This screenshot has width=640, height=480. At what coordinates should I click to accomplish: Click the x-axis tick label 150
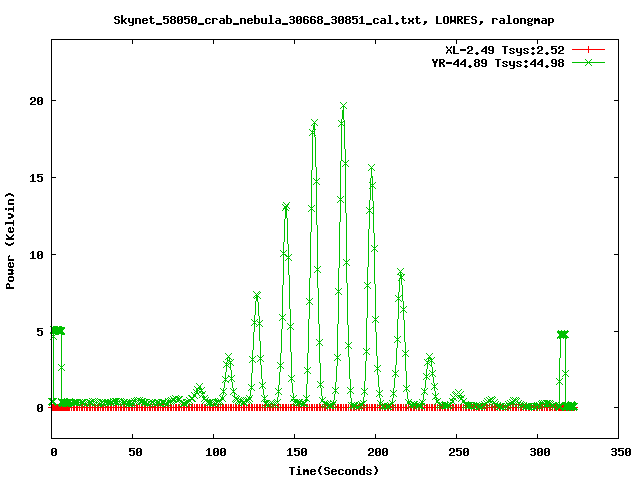point(297,452)
